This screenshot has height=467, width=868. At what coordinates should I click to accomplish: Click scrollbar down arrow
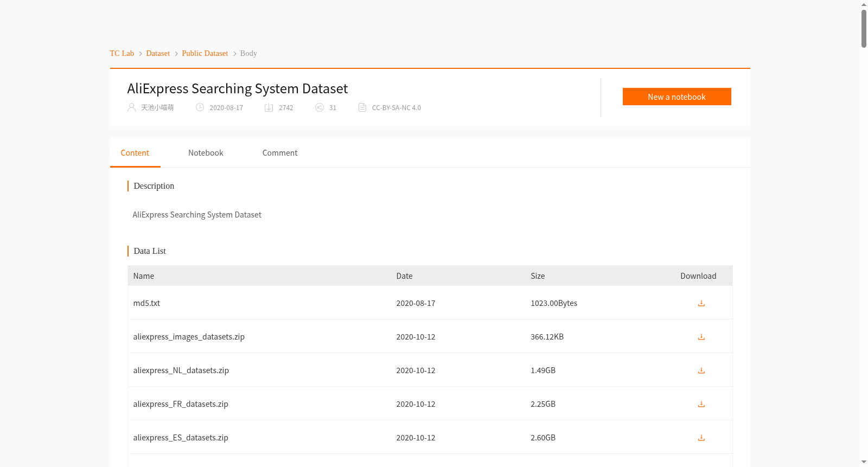point(864,462)
